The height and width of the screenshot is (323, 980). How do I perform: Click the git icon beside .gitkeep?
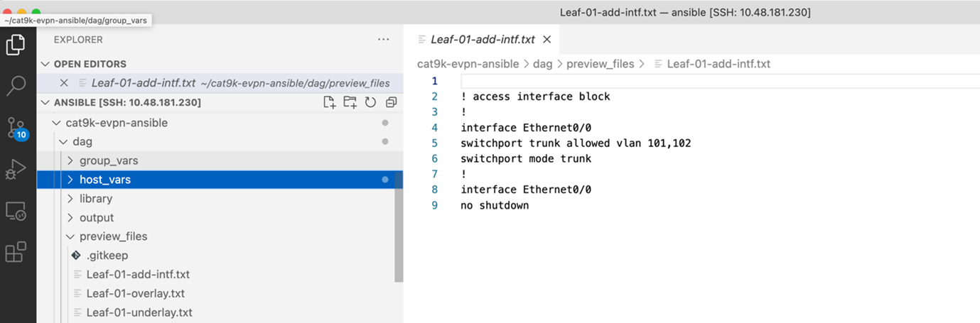pyautogui.click(x=76, y=256)
